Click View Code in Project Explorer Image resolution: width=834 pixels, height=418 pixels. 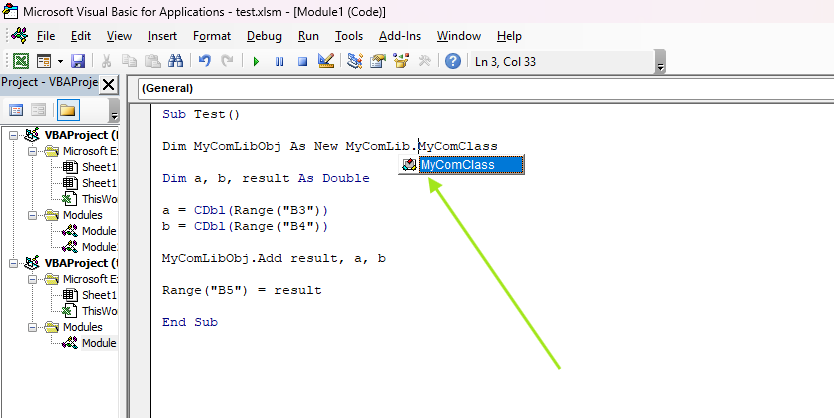(16, 111)
